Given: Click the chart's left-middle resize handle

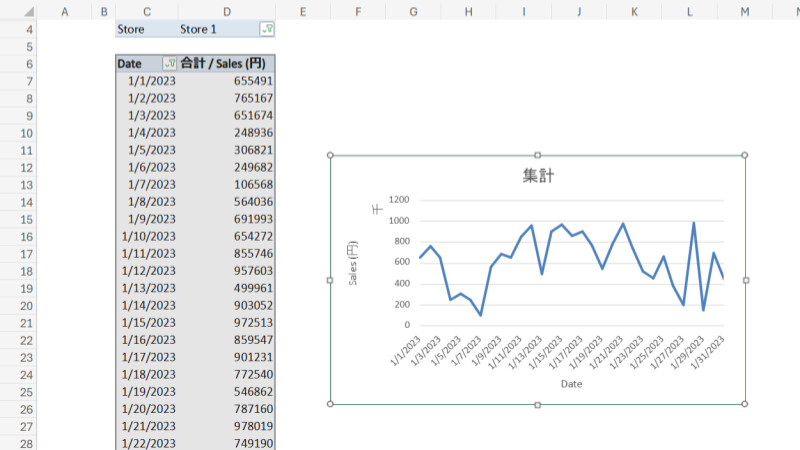Looking at the screenshot, I should [x=330, y=280].
